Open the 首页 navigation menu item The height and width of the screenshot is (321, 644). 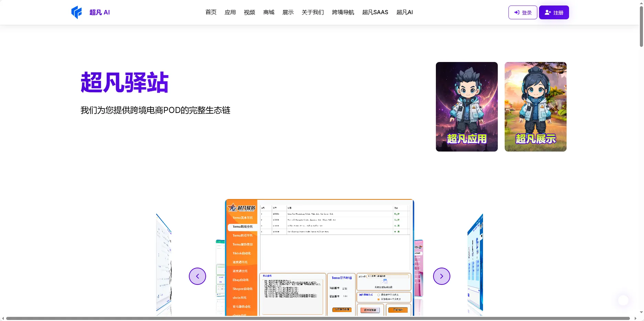(x=211, y=12)
